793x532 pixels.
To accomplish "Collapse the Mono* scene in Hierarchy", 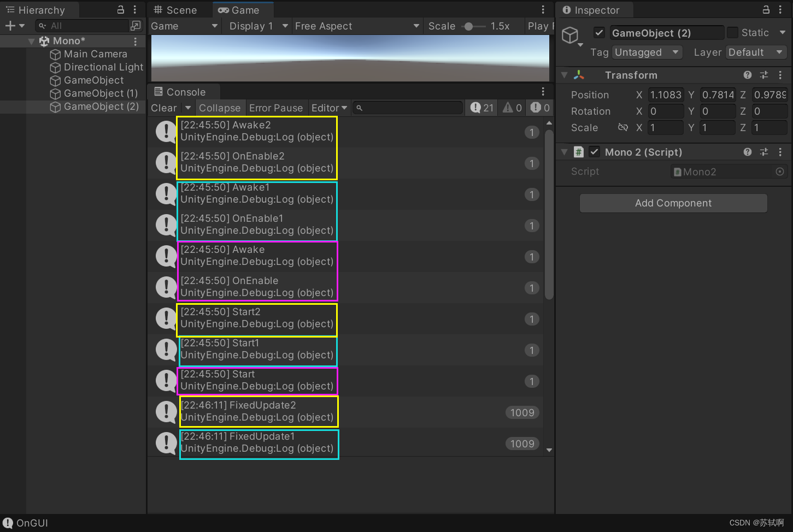I will [x=31, y=40].
